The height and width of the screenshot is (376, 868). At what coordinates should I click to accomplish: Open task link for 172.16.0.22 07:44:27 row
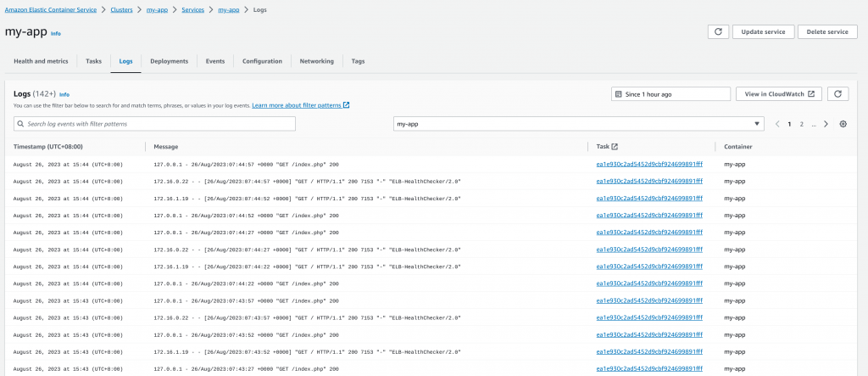(649, 250)
